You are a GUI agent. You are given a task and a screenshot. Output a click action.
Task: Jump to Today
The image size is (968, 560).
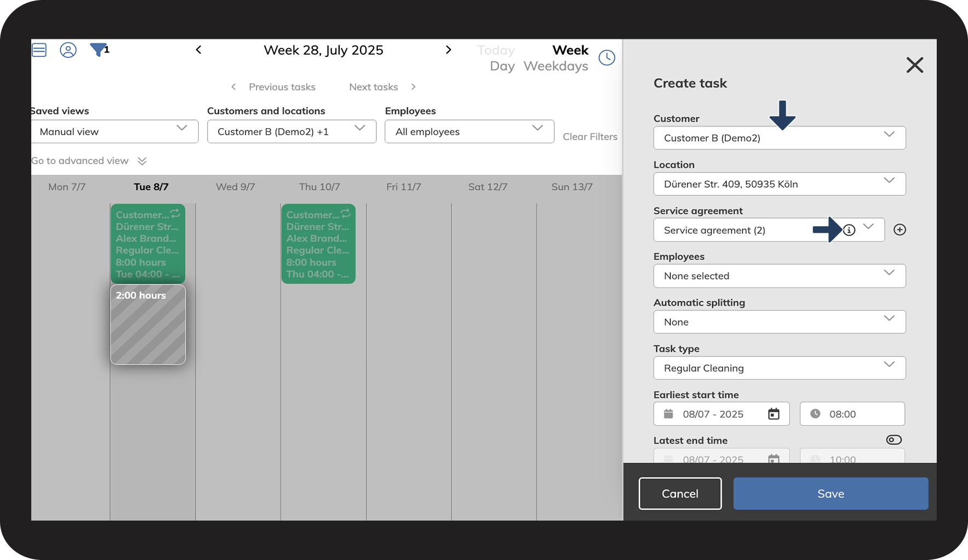(x=496, y=50)
